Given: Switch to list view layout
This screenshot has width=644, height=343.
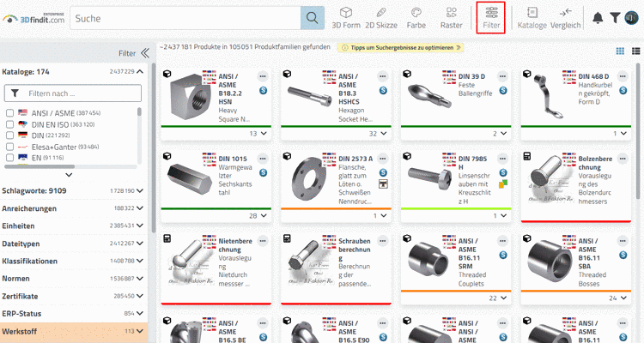Looking at the screenshot, I should (x=635, y=51).
